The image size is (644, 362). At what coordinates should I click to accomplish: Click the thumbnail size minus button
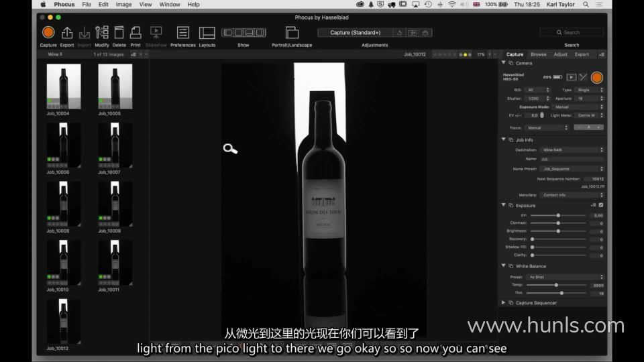click(x=146, y=54)
